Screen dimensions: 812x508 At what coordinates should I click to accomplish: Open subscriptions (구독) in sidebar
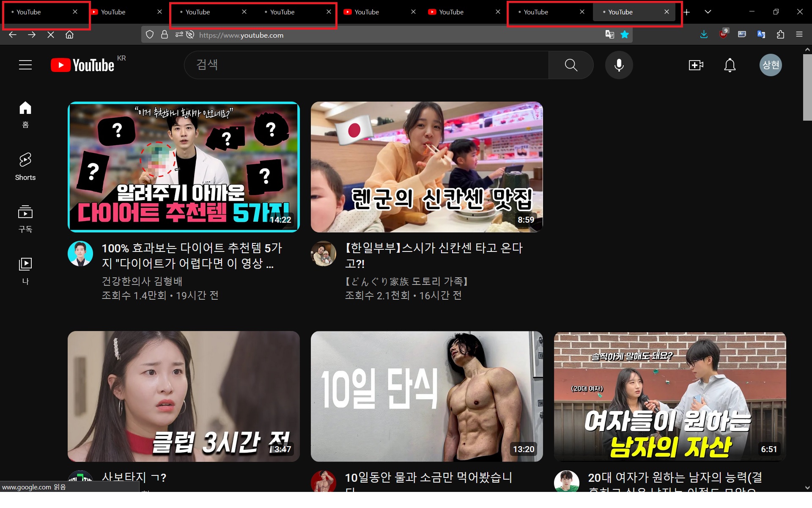[25, 218]
